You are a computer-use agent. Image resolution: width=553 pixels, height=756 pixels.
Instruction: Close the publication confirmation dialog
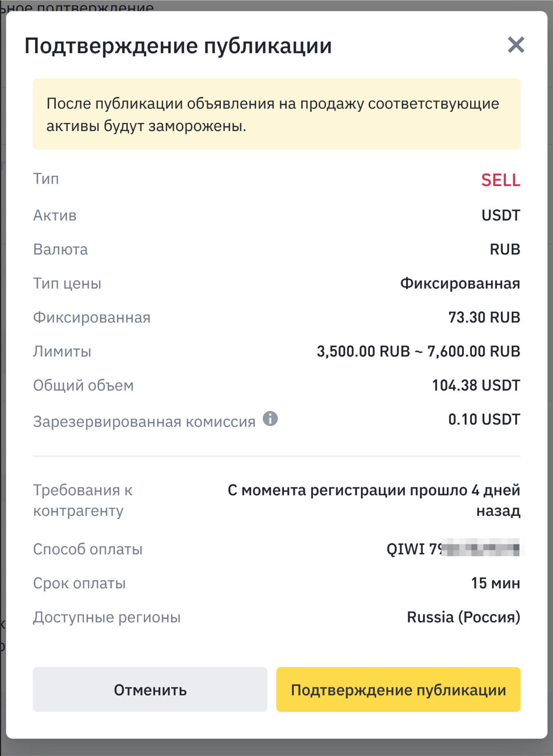[516, 45]
